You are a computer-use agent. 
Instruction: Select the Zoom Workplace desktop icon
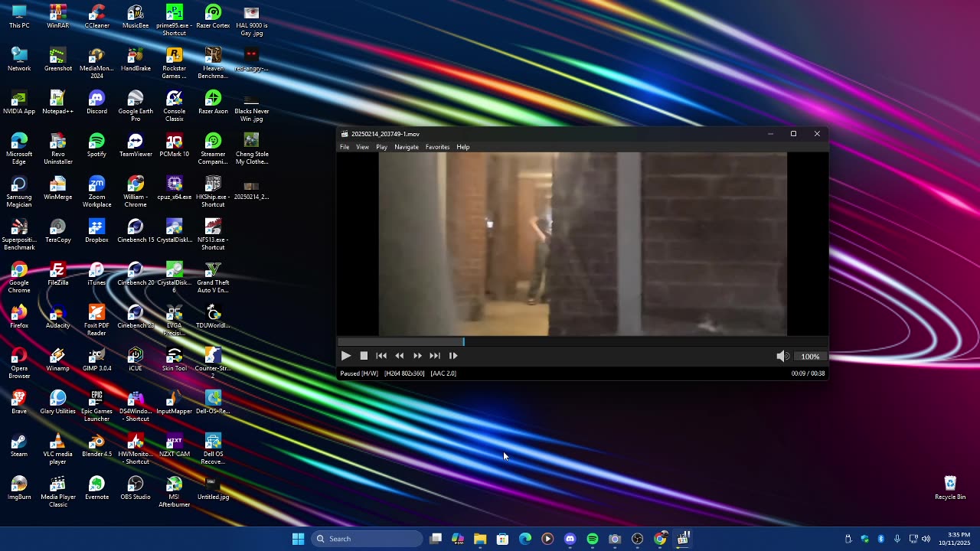(96, 191)
